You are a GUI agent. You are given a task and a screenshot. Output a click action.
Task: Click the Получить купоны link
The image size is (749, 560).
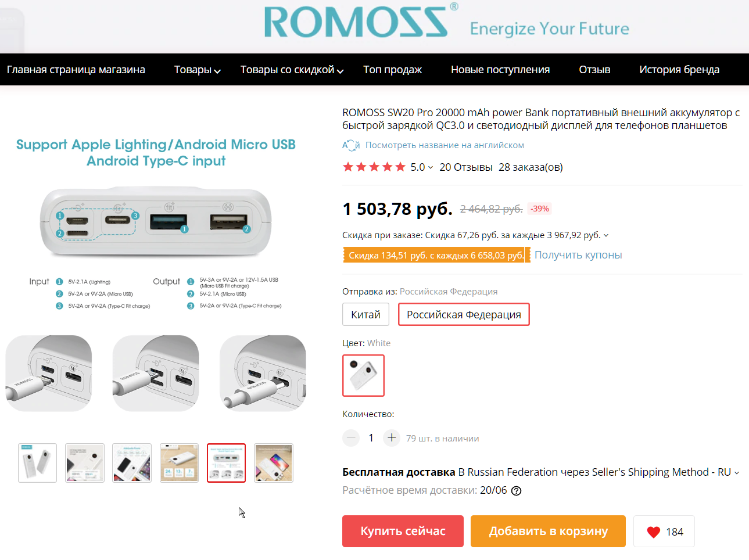point(578,255)
